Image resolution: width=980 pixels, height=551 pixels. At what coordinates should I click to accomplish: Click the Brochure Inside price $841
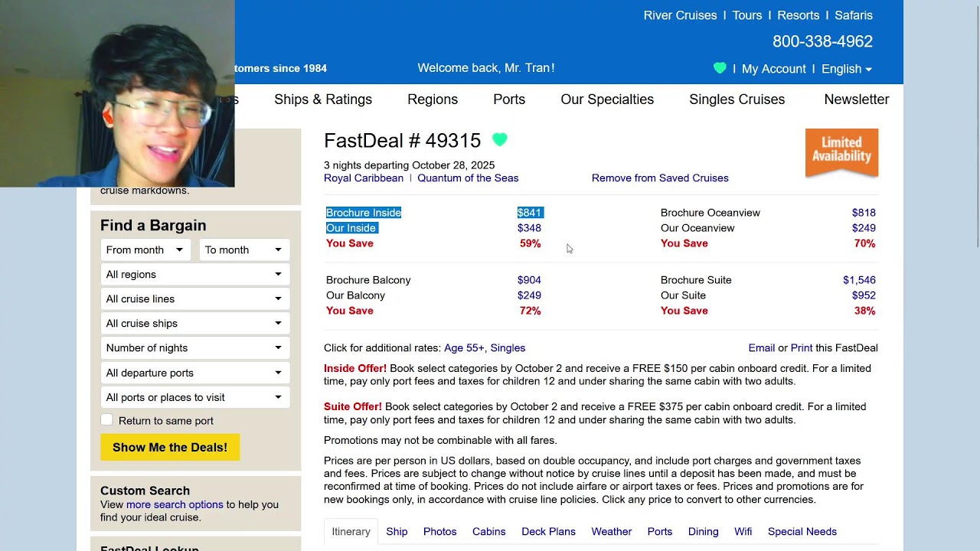point(530,213)
